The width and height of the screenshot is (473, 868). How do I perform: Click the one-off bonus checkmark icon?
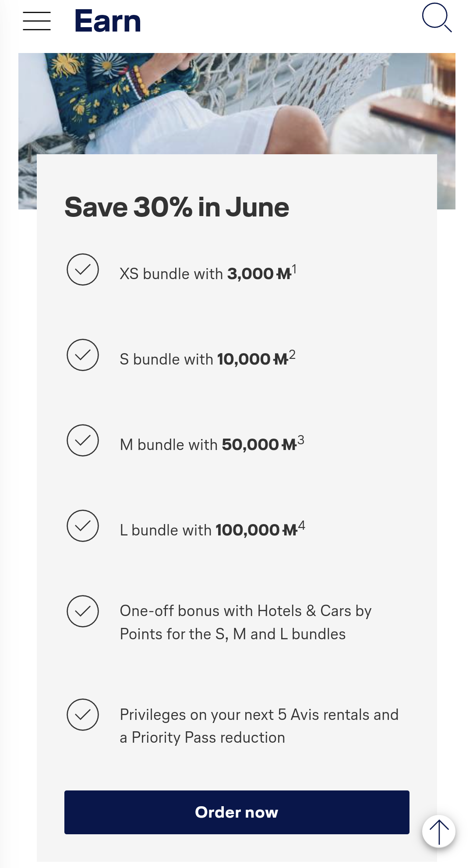83,611
